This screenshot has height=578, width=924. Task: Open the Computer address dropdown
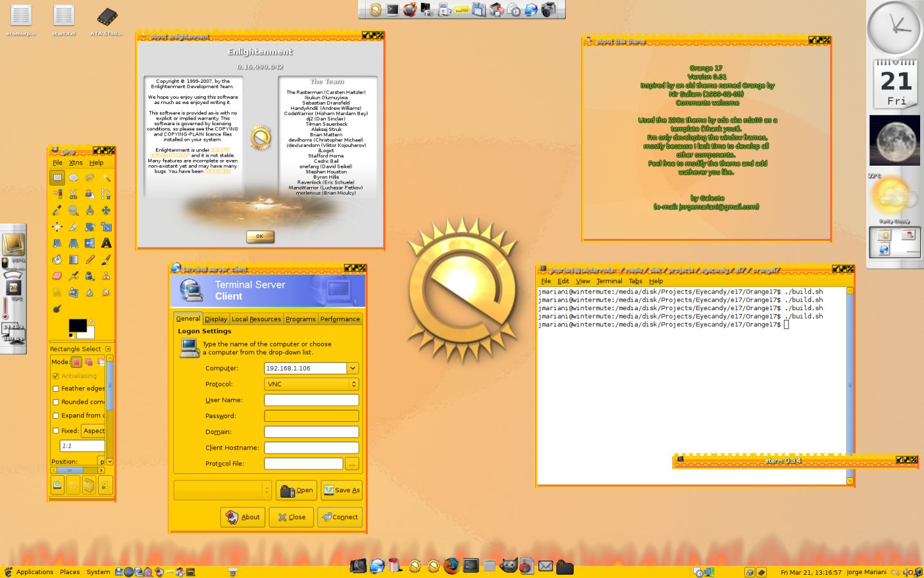[x=353, y=368]
